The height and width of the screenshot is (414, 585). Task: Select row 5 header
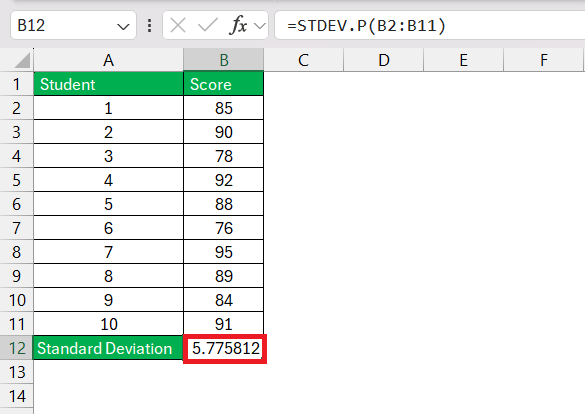click(16, 180)
